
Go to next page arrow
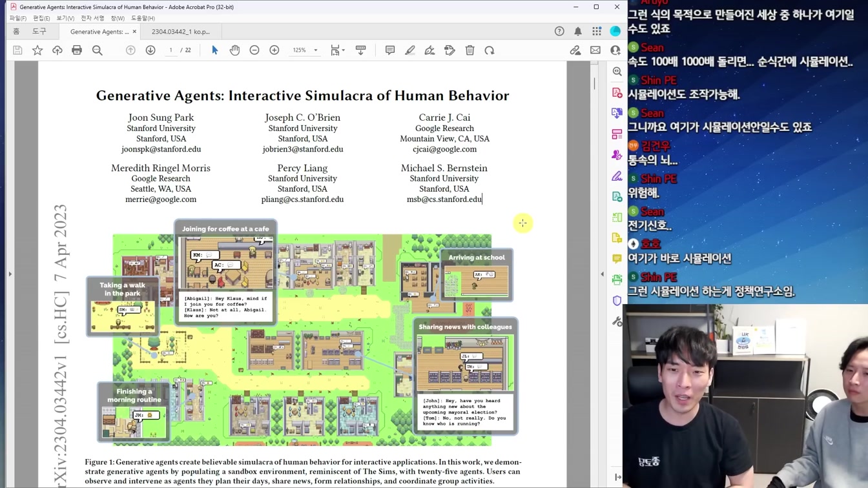pos(150,50)
